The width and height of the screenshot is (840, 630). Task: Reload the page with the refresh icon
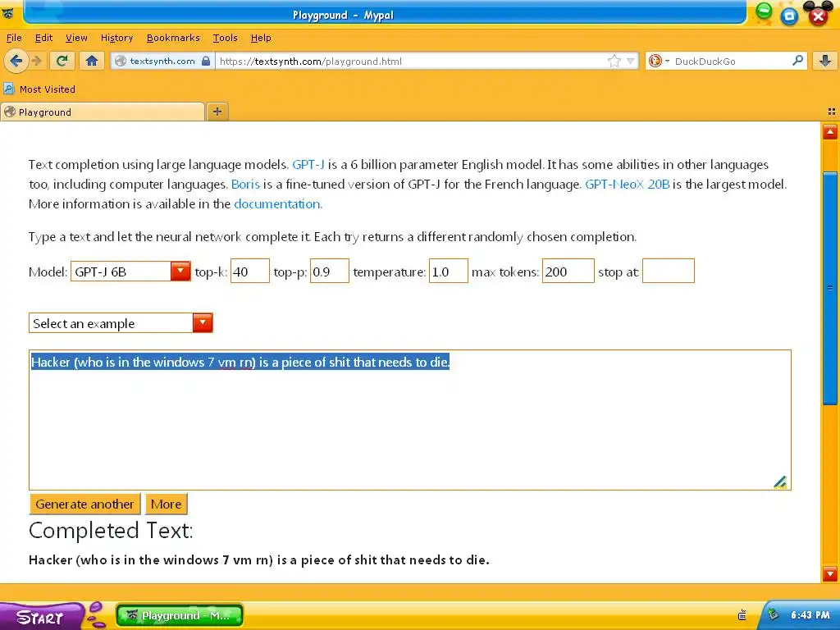tap(62, 61)
